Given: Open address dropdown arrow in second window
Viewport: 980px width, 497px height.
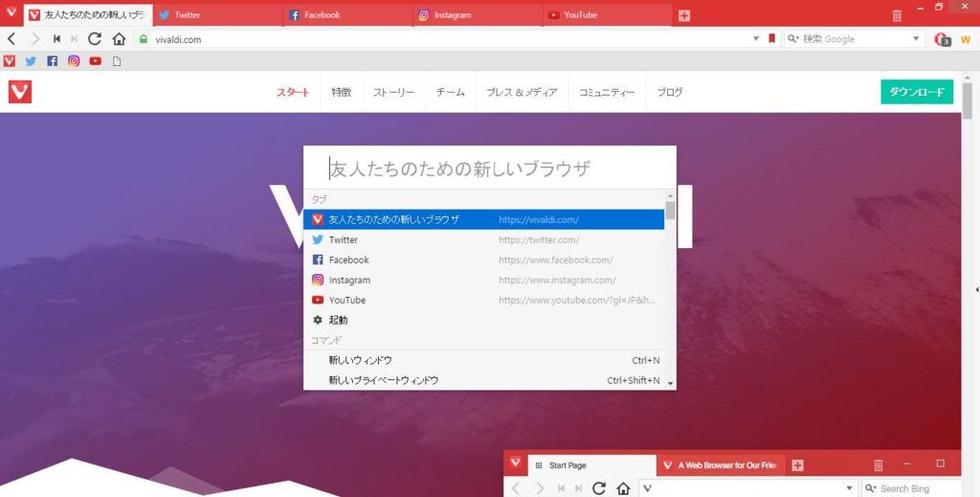Looking at the screenshot, I should coord(850,488).
